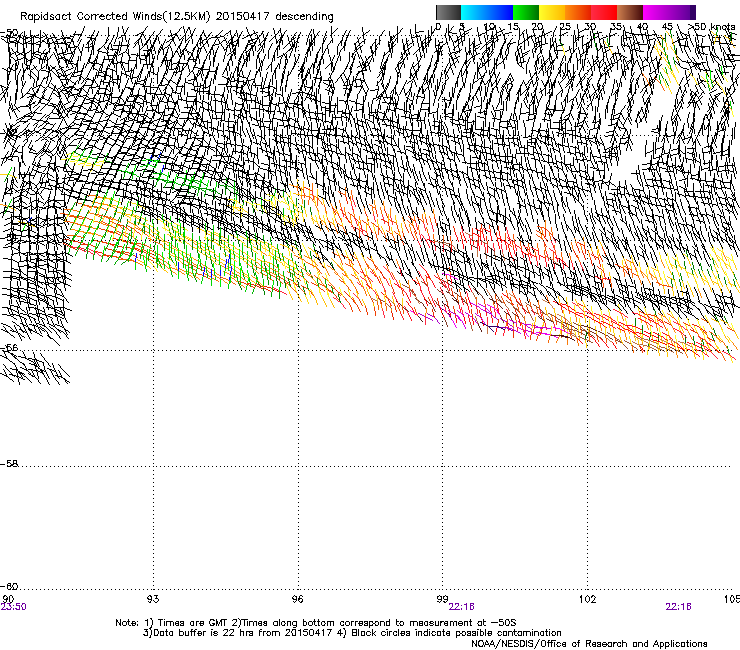Click the note 'Times are GMT' line
Image resolution: width=740 pixels, height=650 pixels.
[316, 623]
